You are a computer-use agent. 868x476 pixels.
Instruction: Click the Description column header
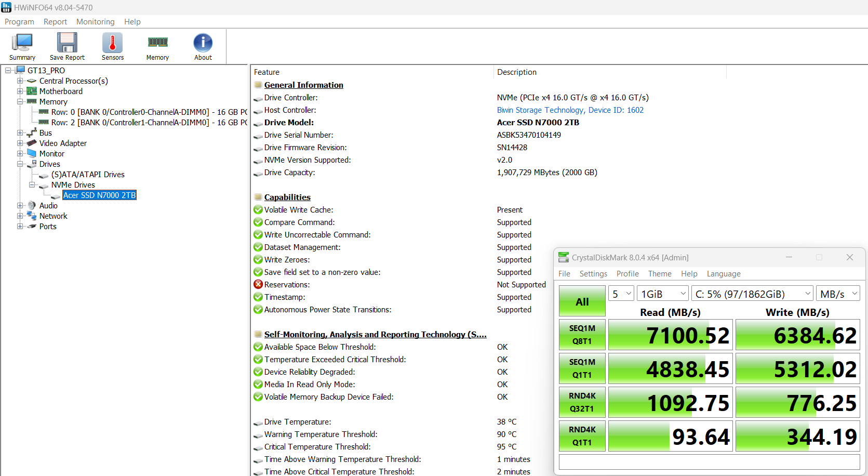pos(610,72)
